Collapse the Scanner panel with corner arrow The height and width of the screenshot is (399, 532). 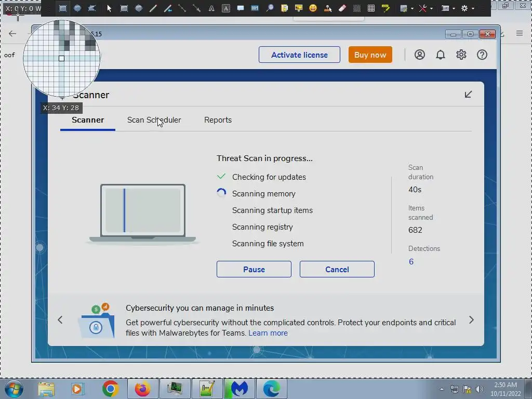coord(468,95)
